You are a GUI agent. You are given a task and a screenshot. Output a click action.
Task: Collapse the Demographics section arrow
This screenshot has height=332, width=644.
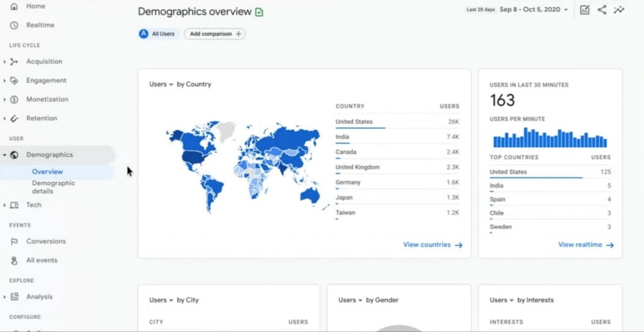(5, 155)
